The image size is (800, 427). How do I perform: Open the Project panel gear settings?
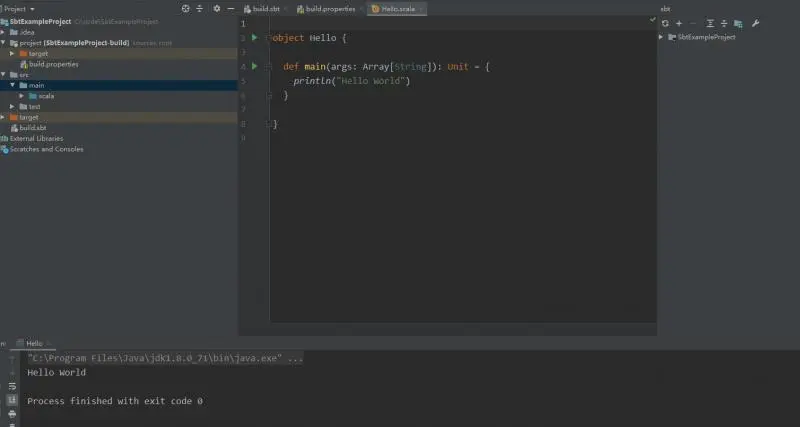pos(217,9)
